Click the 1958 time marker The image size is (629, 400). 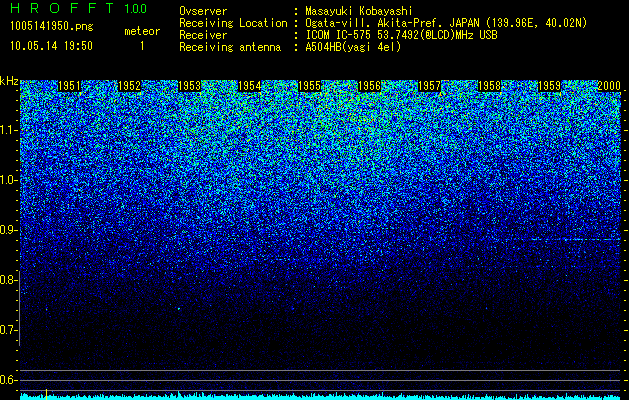pos(489,86)
